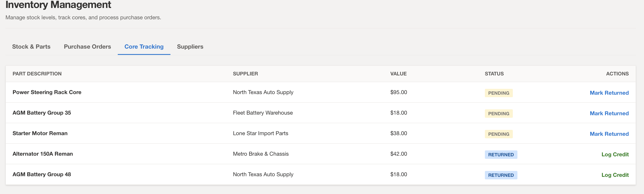Log credit for Alternator 150A Reman
Screen dimensions: 644x194
coord(615,154)
